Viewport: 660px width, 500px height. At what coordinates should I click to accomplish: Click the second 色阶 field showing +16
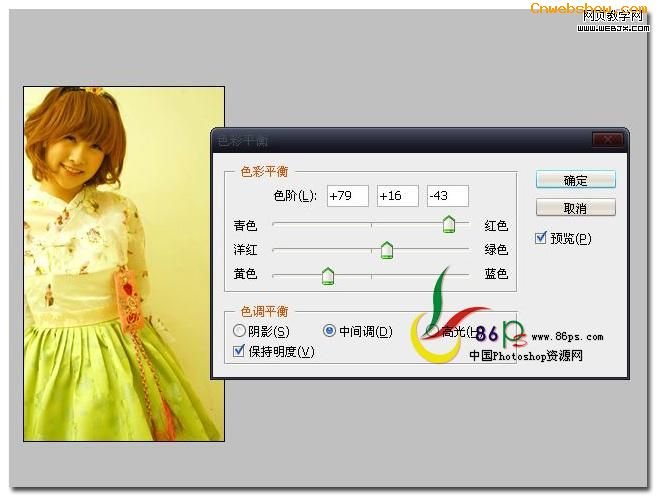(x=398, y=196)
